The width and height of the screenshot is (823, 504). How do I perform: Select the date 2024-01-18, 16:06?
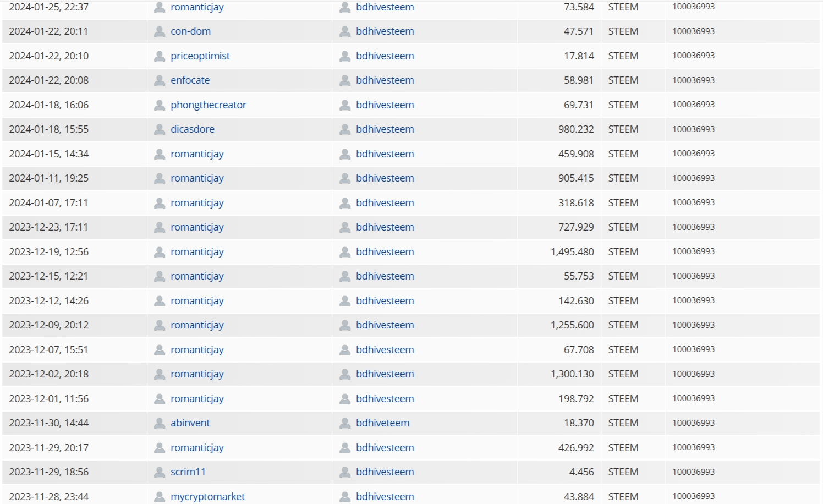point(48,105)
